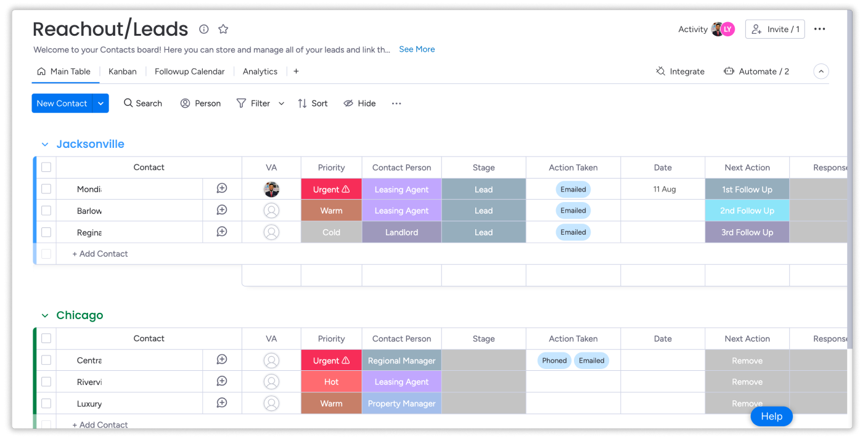Open the Person filter icon

coord(185,103)
